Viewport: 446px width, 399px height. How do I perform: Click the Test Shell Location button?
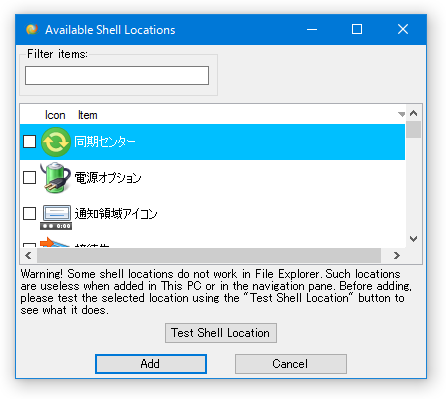click(221, 333)
